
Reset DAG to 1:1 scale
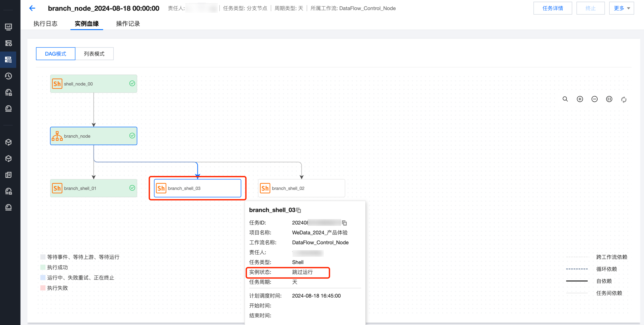pyautogui.click(x=609, y=99)
